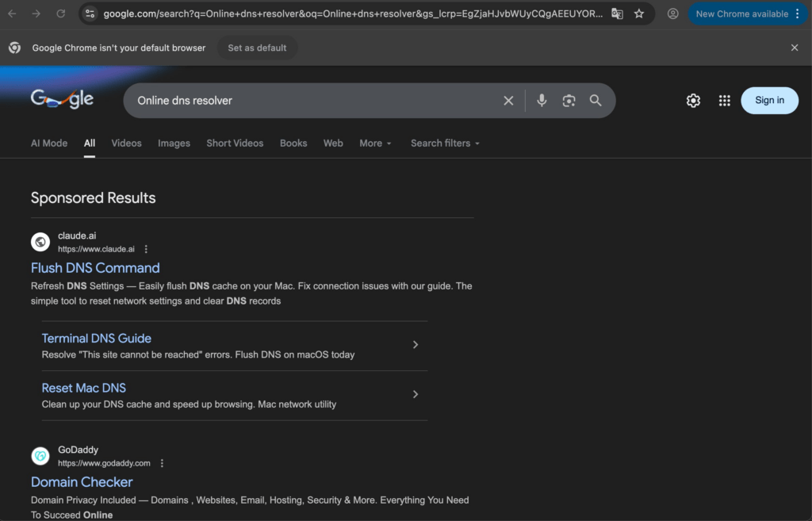Bookmark this page with star icon
812x521 pixels.
(x=639, y=13)
